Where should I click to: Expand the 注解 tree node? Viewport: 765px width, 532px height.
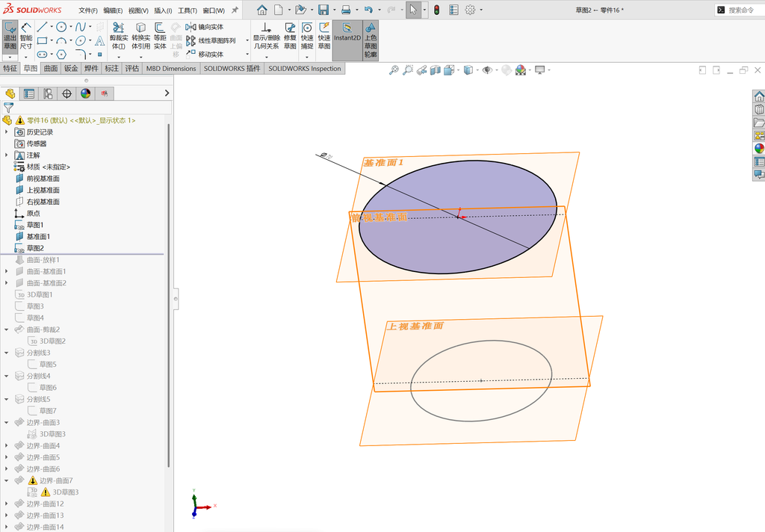point(6,155)
